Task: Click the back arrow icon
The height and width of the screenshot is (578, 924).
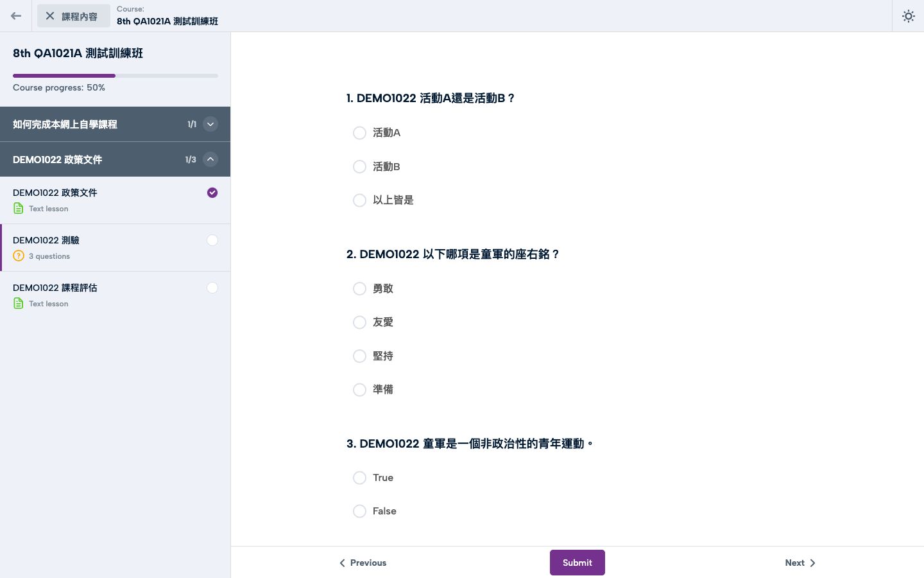Action: click(16, 16)
